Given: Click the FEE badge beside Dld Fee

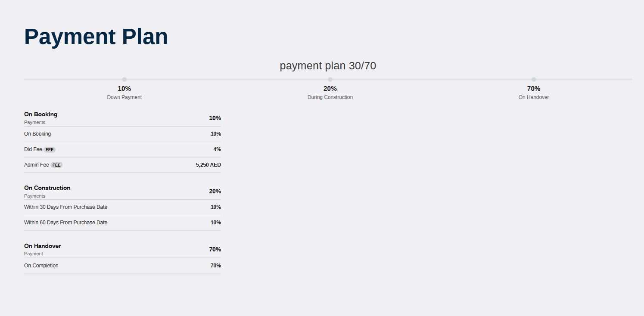Looking at the screenshot, I should click(x=50, y=150).
